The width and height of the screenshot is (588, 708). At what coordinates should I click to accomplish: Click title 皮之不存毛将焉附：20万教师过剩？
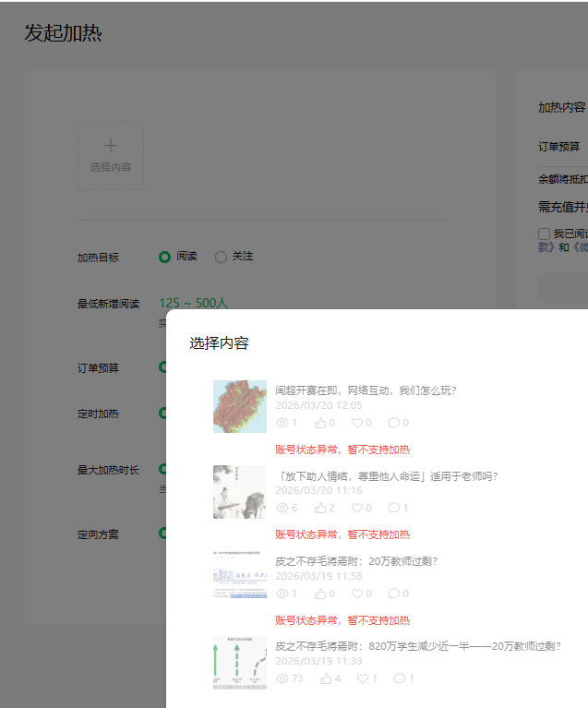coord(356,561)
